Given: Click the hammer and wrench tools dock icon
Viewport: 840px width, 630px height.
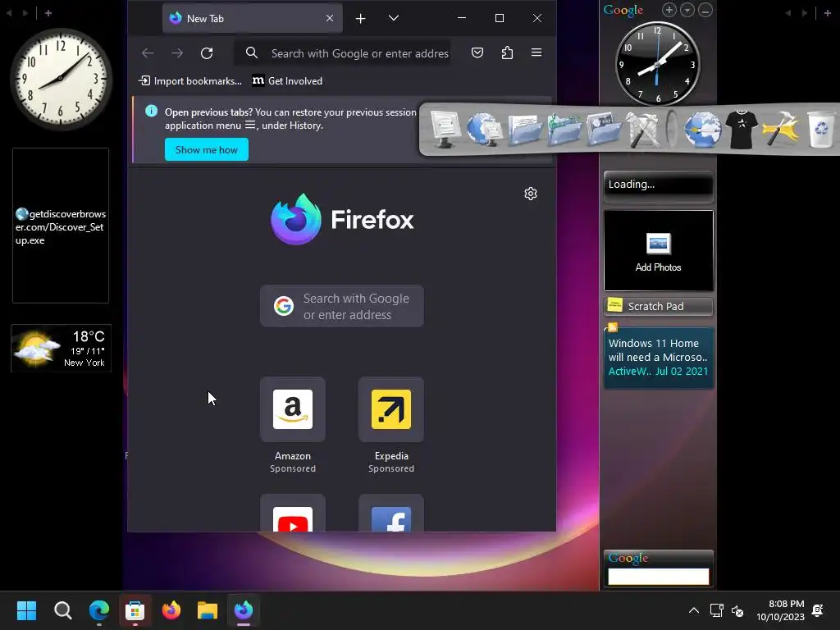Looking at the screenshot, I should (643, 129).
